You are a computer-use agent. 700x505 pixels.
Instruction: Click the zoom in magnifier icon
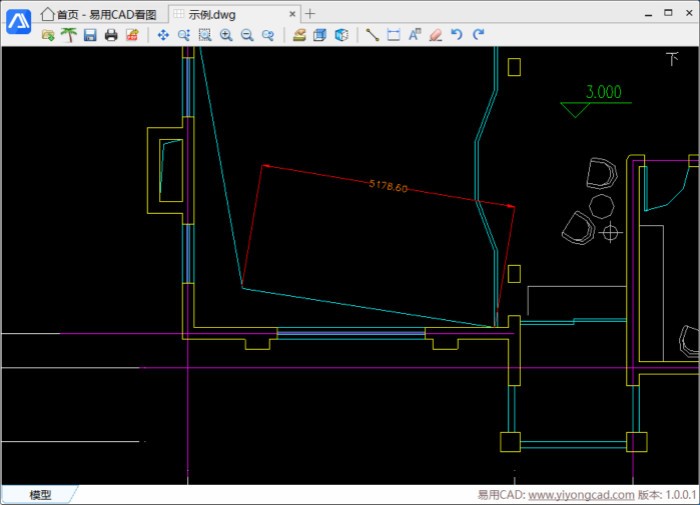[x=226, y=35]
